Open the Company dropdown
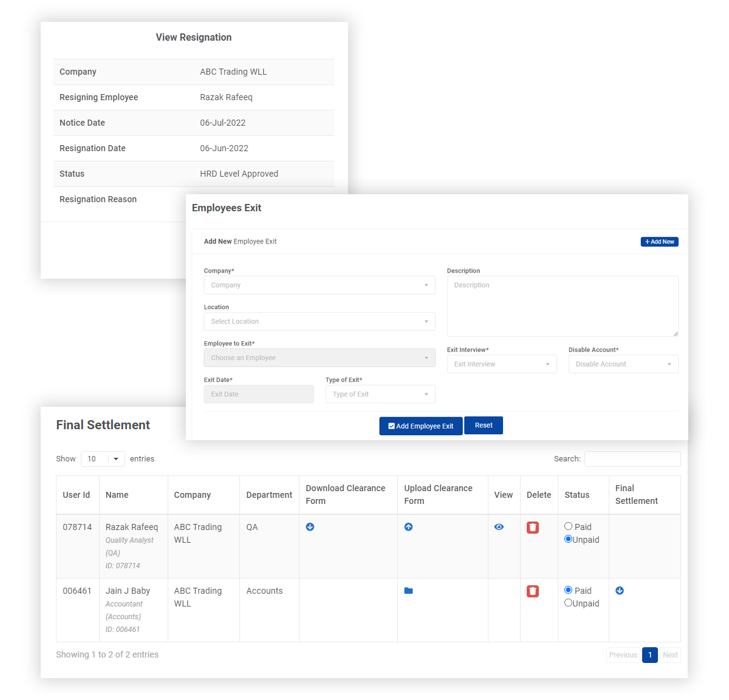The width and height of the screenshot is (729, 700). 319,285
